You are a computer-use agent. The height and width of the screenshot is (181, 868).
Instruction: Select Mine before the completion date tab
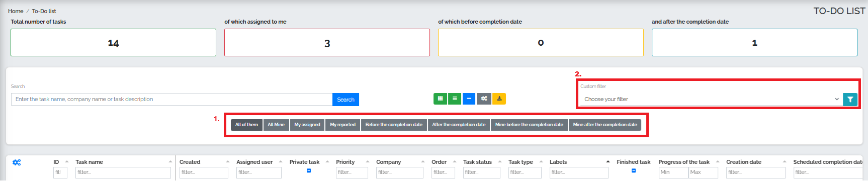click(529, 125)
